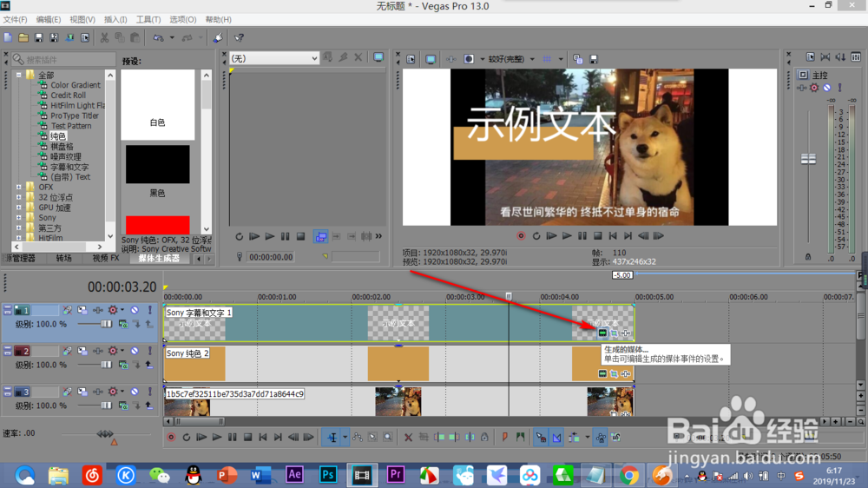Adjust the track 1 级别 level slider
Viewport: 868px width, 488px height.
(x=106, y=324)
